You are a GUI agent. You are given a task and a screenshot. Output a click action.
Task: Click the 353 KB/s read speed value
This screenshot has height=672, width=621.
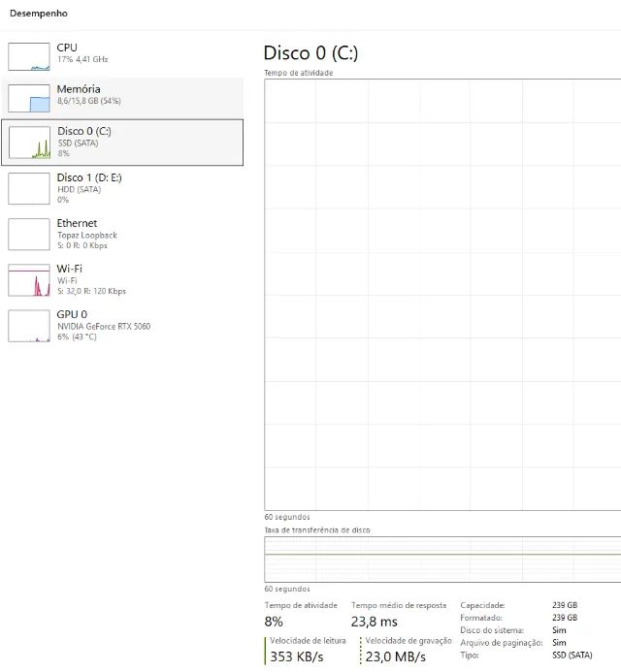pyautogui.click(x=296, y=656)
